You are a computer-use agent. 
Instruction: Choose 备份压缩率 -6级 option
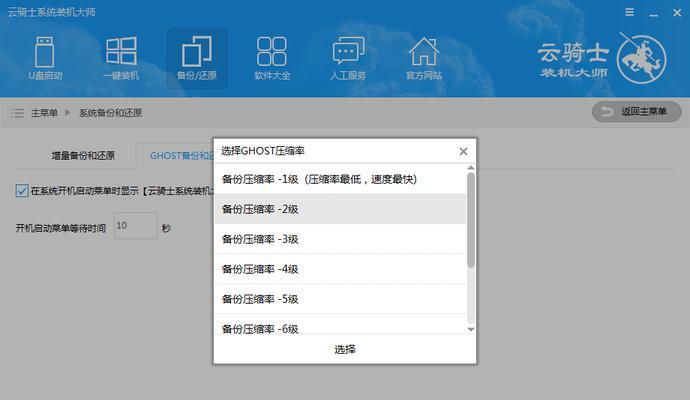tap(340, 325)
